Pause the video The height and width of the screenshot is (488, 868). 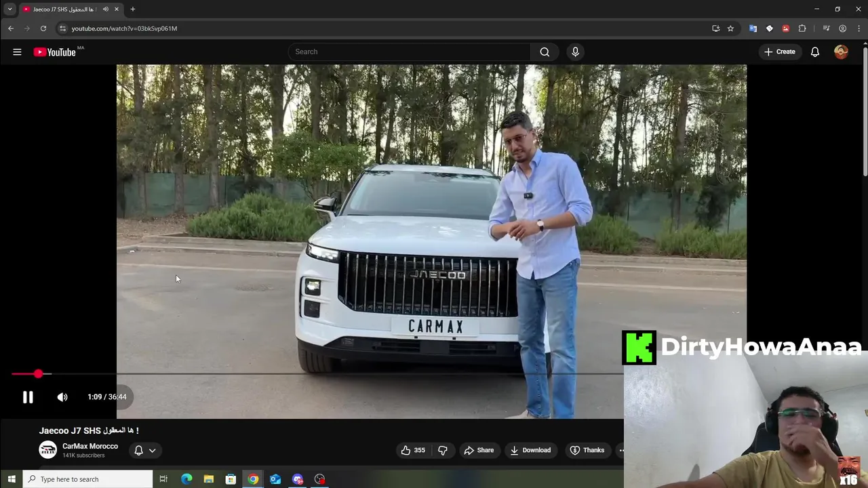point(28,397)
